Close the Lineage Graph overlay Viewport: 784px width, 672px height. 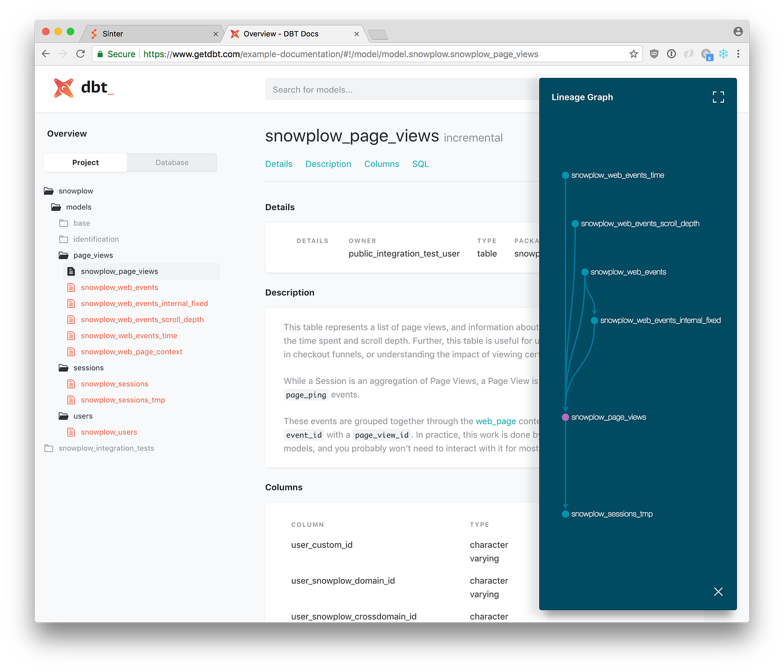718,591
